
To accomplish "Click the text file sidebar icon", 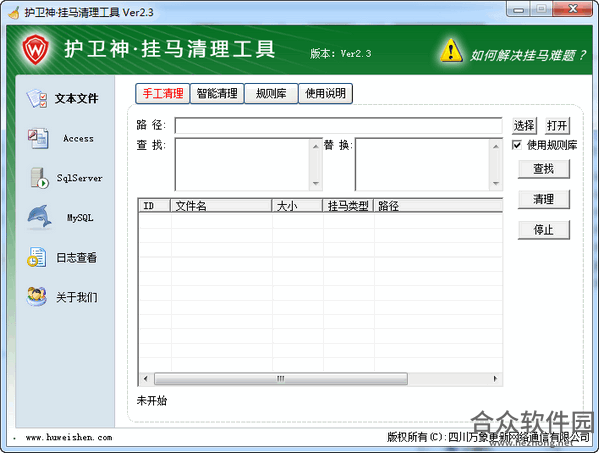I will click(37, 99).
